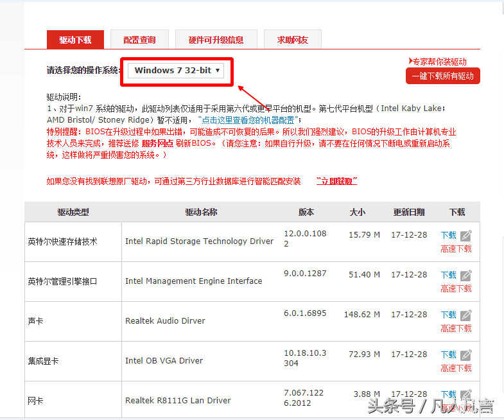Download the Intel Rapid Storage Technology Driver via 下载
Screen dimensions: 504x420
pos(448,235)
